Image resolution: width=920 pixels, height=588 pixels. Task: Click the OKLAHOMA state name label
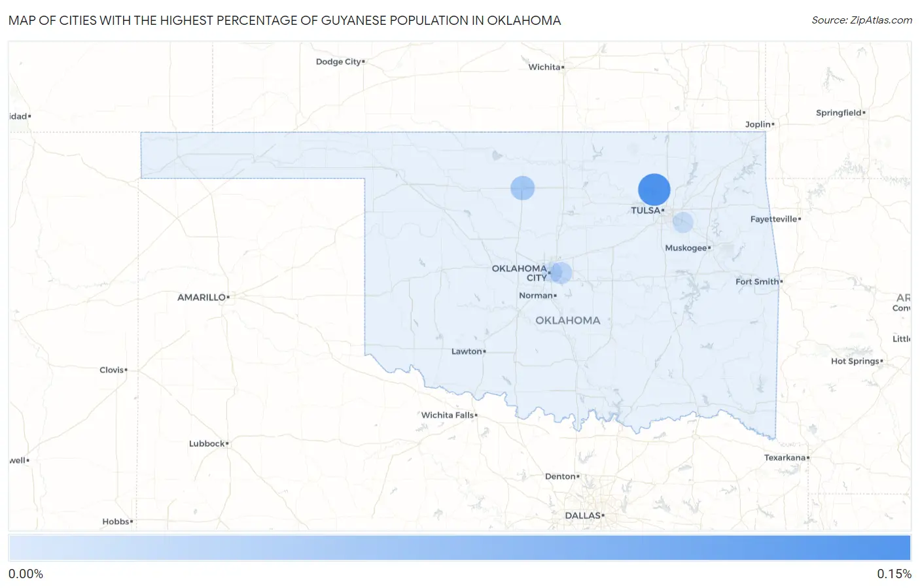[x=568, y=320]
